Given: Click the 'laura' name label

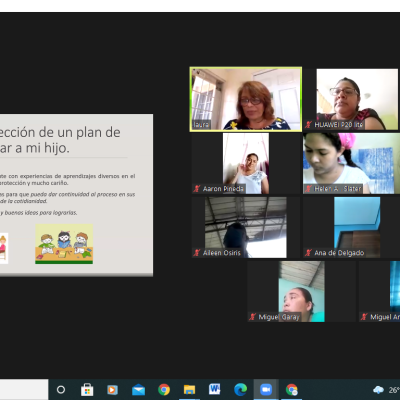Looking at the screenshot, I should [x=201, y=125].
